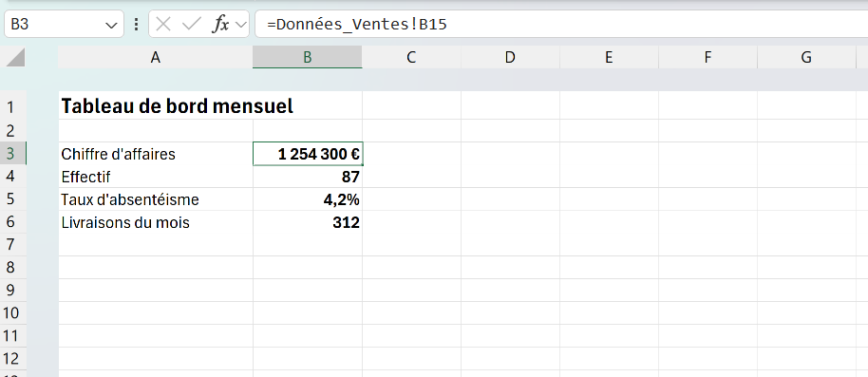Click the 'Chiffre d'affaires' cell
Image resolution: width=868 pixels, height=377 pixels.
coord(156,153)
